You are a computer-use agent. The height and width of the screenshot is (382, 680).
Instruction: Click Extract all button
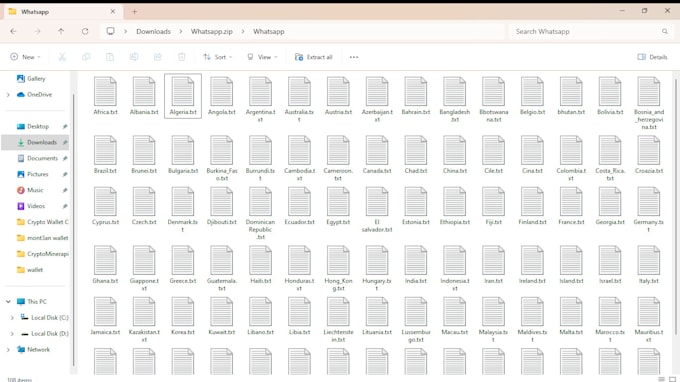point(314,57)
